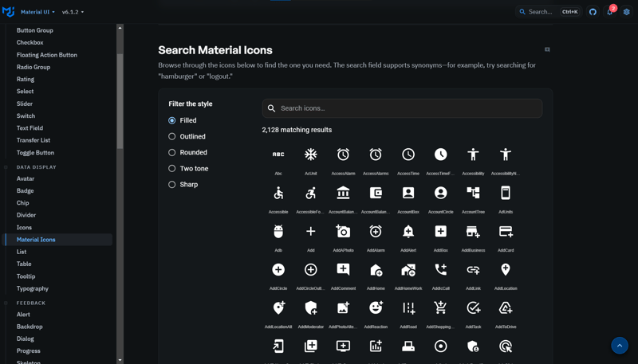This screenshot has width=638, height=364.
Task: Choose the AddLocation pin icon
Action: pos(506,270)
